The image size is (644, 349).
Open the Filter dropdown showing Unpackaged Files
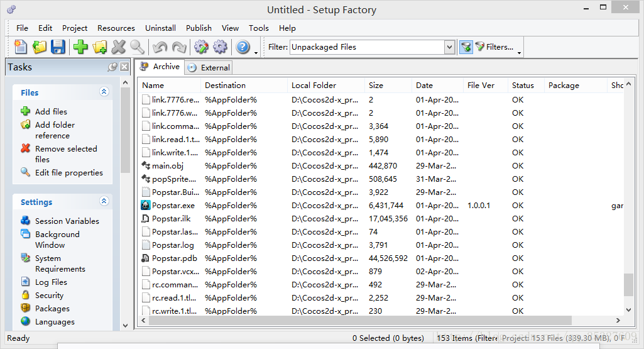449,47
